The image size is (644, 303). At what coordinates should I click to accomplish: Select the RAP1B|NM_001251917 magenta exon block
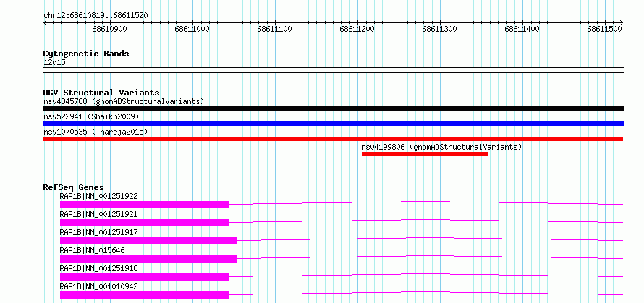(148, 241)
